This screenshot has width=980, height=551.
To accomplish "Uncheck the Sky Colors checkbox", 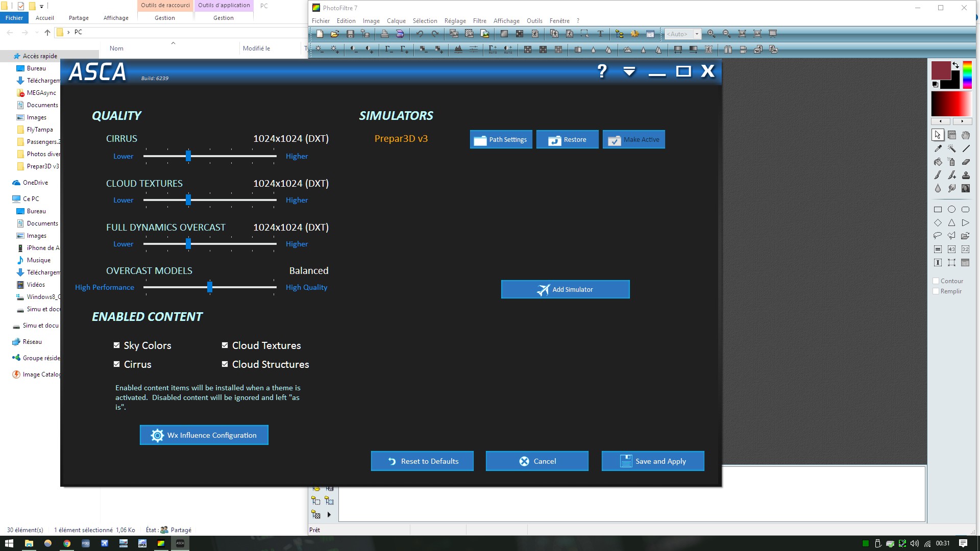I will (116, 345).
